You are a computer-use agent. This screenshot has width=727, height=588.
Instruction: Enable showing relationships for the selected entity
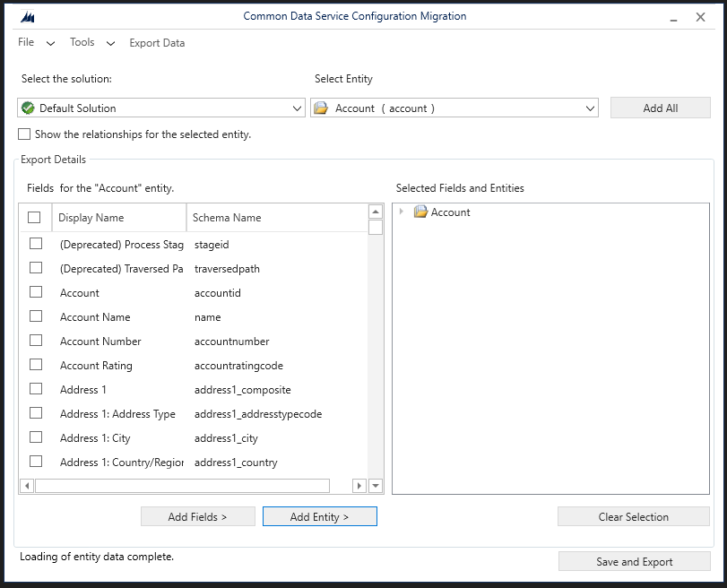(23, 134)
